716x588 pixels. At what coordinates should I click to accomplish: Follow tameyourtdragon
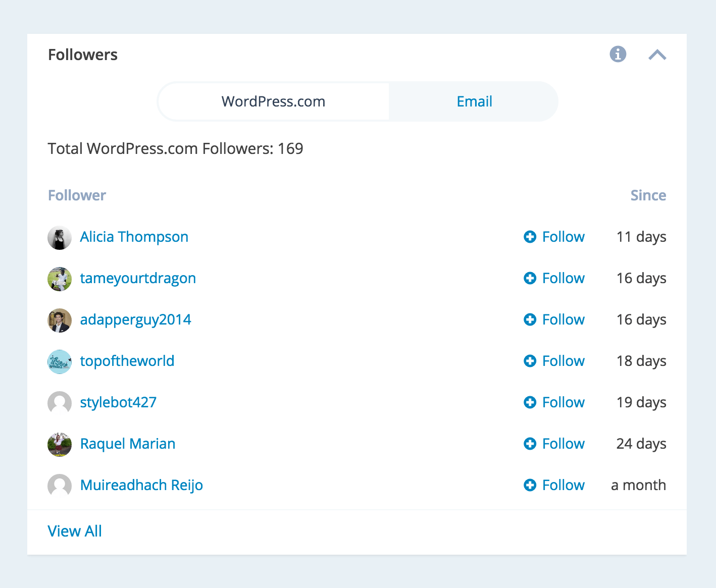(562, 278)
